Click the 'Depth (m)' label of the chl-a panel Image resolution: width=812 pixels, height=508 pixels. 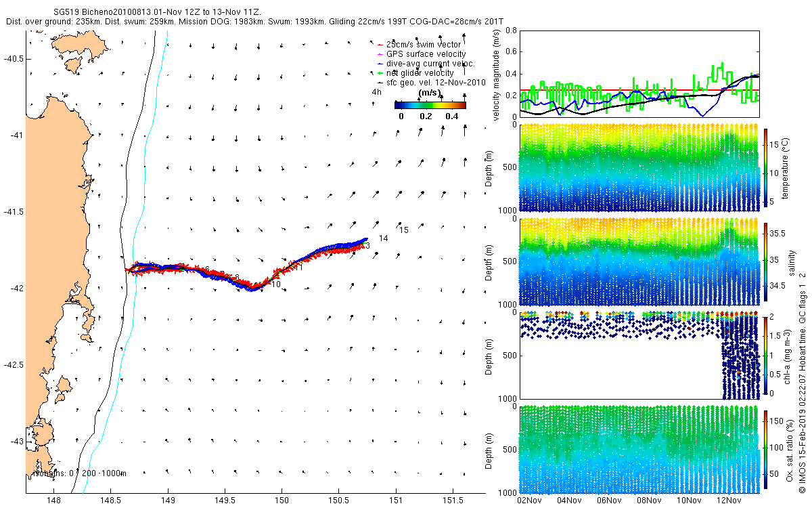[488, 356]
